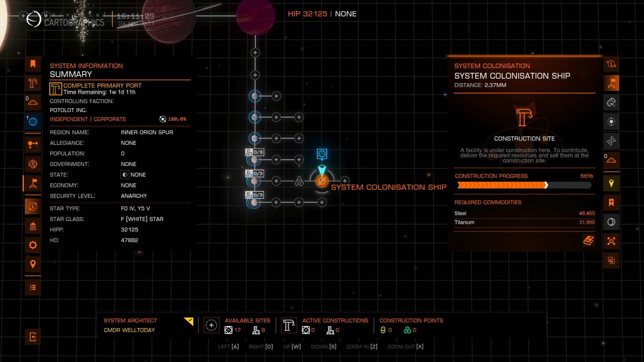This screenshot has width=644, height=362.
Task: Click the Complete Primary Port crane icon
Action: click(55, 89)
